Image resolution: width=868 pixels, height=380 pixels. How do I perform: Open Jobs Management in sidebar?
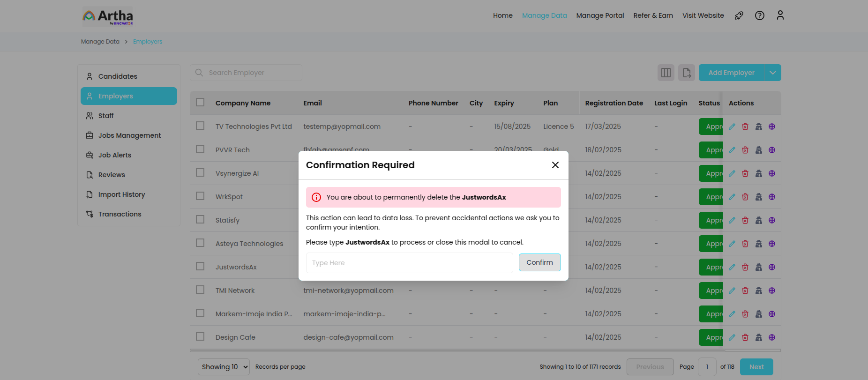point(129,135)
